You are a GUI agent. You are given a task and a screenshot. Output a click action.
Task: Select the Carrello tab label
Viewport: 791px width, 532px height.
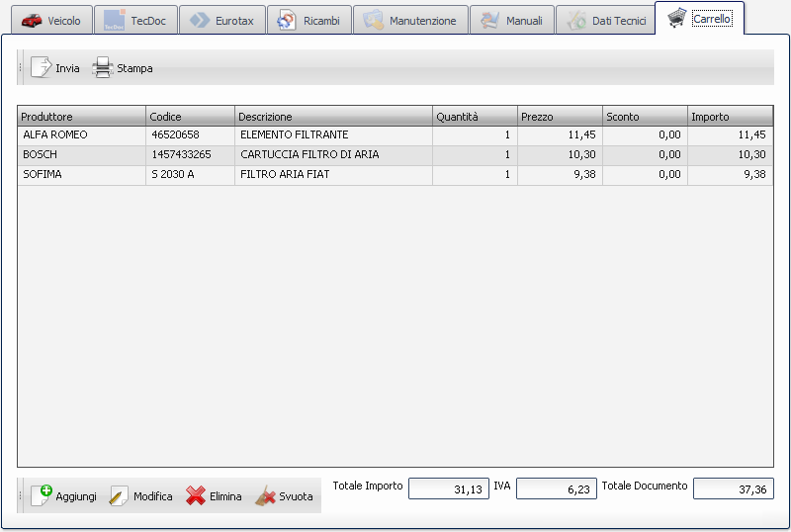pos(712,19)
